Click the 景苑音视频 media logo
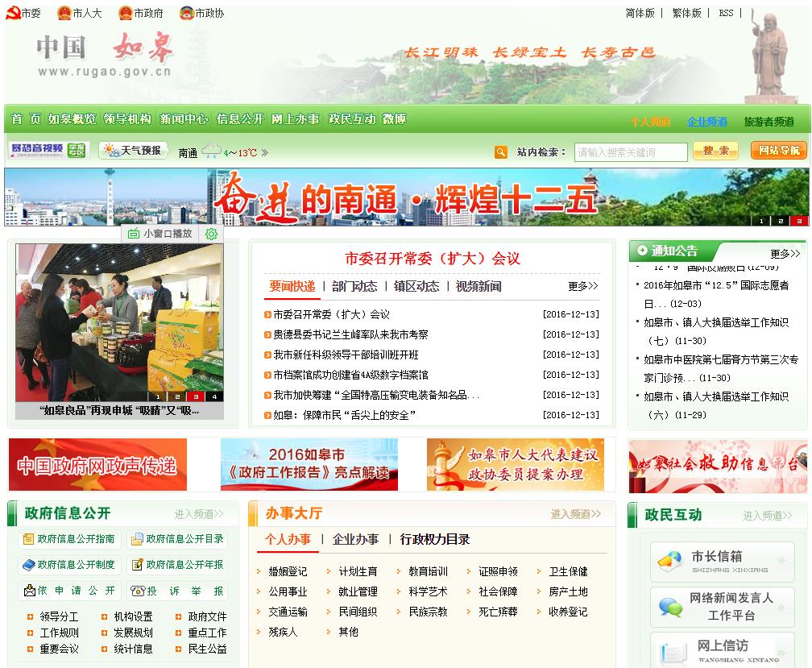This screenshot has width=812, height=668. (x=48, y=150)
